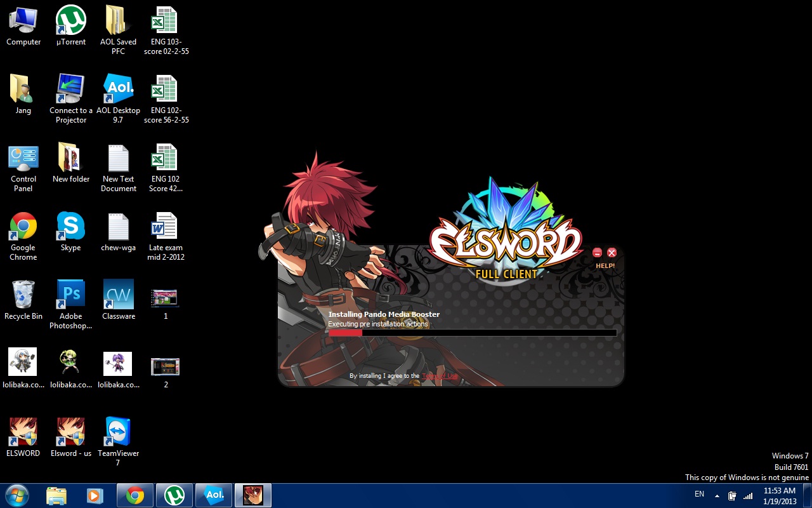The width and height of the screenshot is (812, 508).
Task: Switch to AOL in the taskbar
Action: (214, 495)
